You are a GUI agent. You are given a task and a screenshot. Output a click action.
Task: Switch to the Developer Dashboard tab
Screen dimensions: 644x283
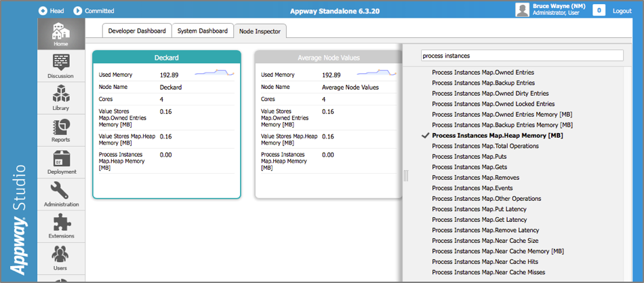pos(137,31)
